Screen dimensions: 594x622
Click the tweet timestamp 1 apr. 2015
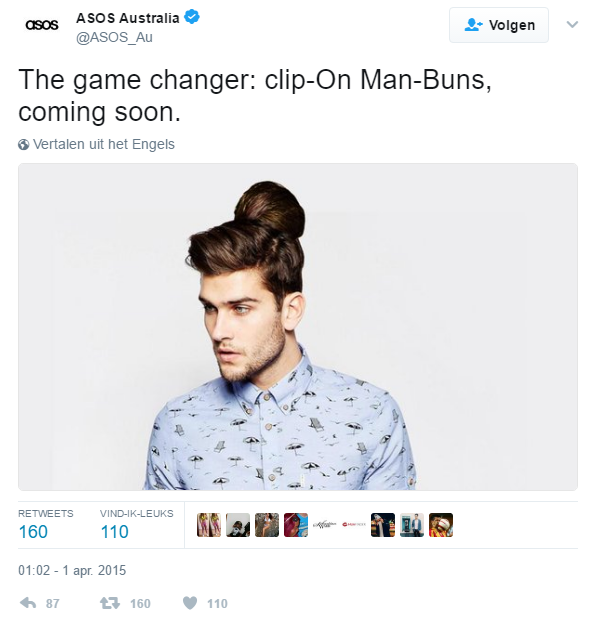[x=72, y=570]
